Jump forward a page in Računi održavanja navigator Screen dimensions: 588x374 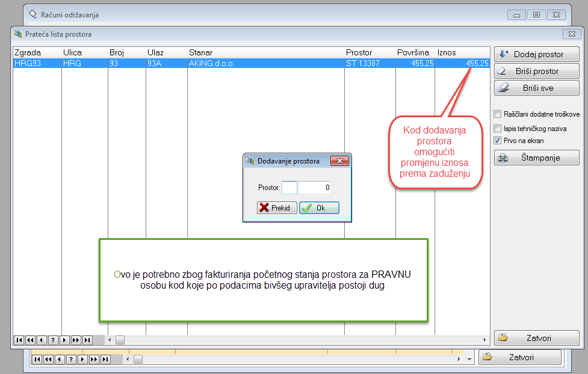coord(94,360)
